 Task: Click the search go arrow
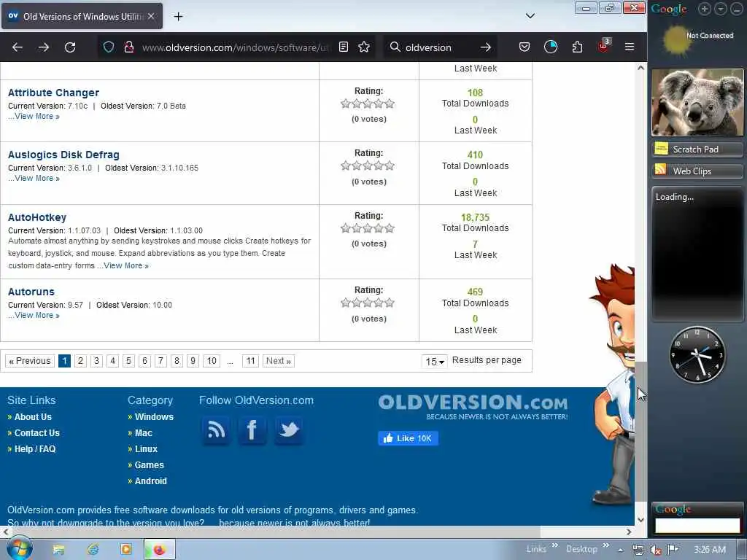[x=485, y=47]
